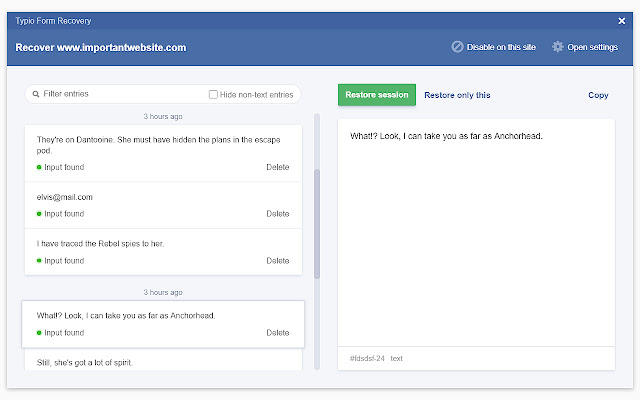Type in the Filter entries field

pyautogui.click(x=120, y=94)
